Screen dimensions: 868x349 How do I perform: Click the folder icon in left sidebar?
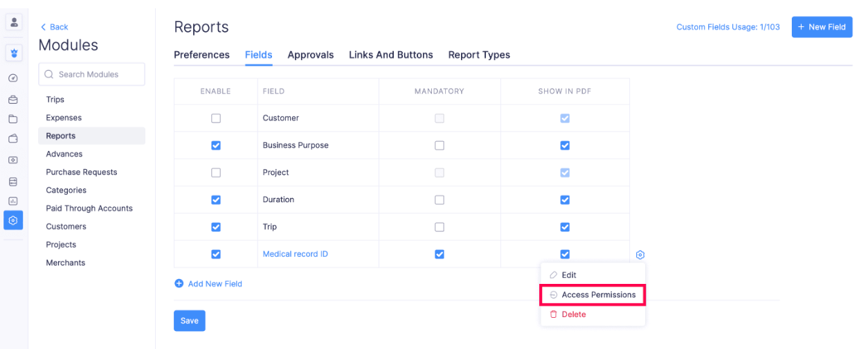pos(12,118)
